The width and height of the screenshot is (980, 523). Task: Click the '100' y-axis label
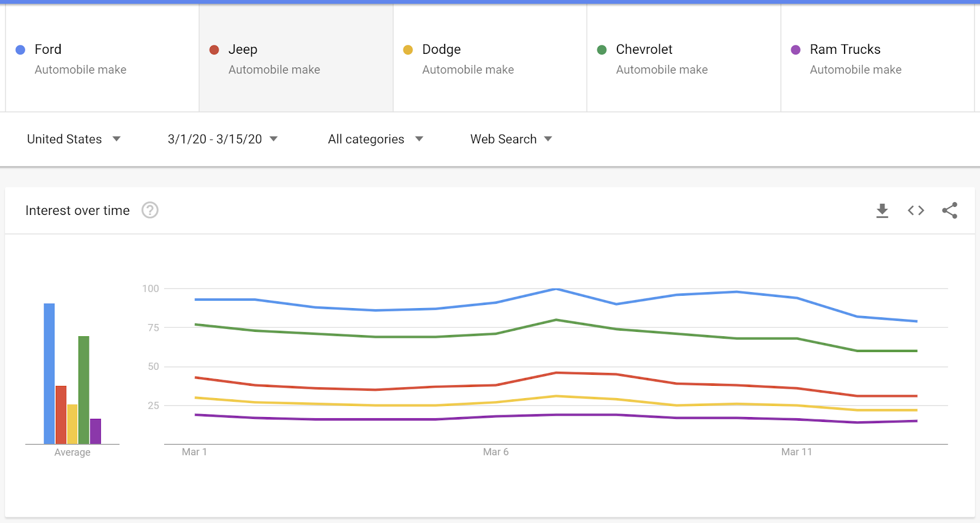[x=151, y=288]
